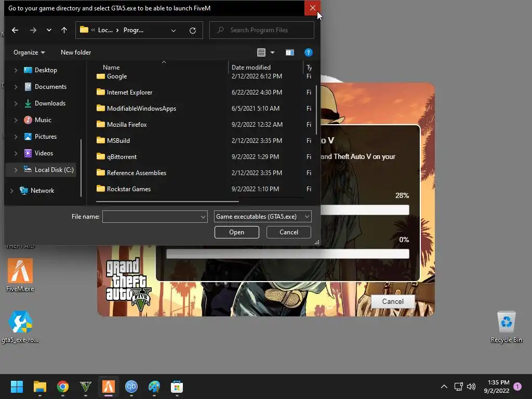The image size is (532, 399).
Task: Select Downloads in sidebar
Action: (x=45, y=103)
